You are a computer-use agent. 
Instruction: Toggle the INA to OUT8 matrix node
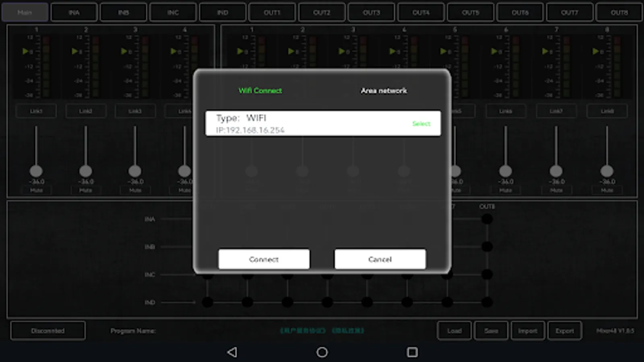tap(487, 219)
